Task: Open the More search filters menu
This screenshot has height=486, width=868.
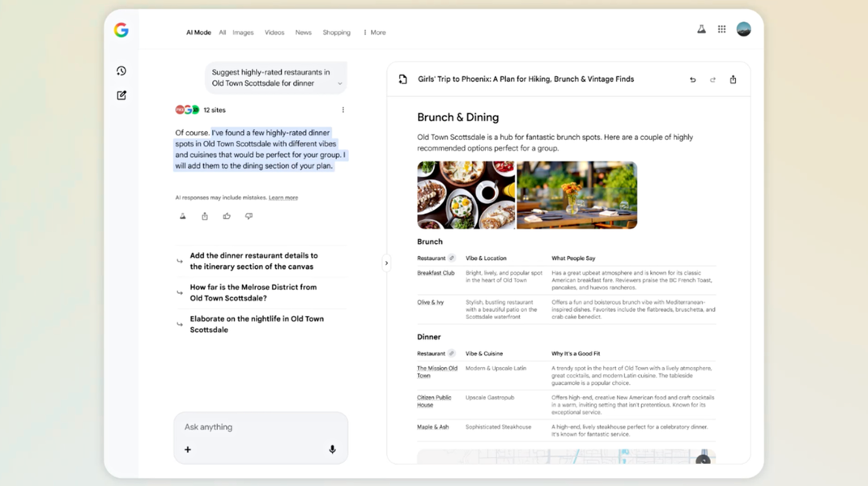Action: pyautogui.click(x=374, y=32)
